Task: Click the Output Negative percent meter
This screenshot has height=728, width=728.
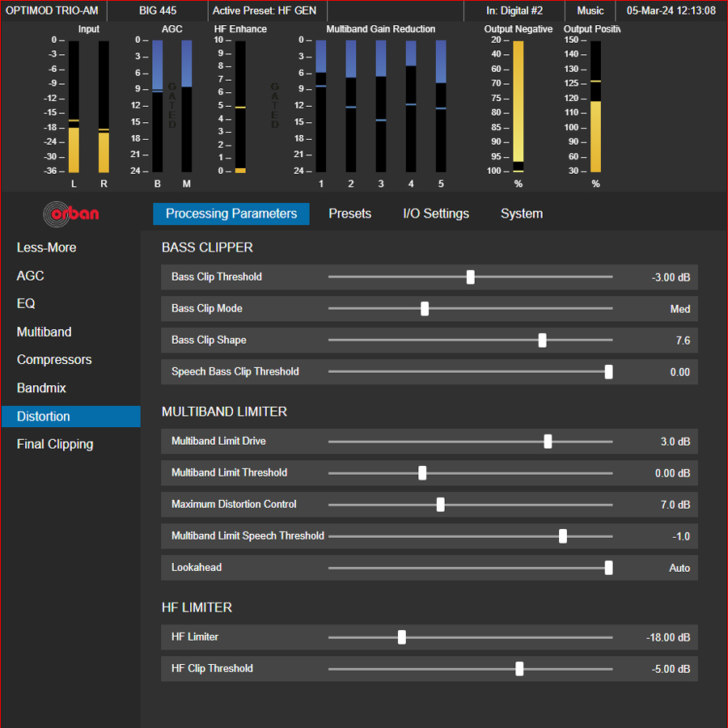Action: click(518, 107)
